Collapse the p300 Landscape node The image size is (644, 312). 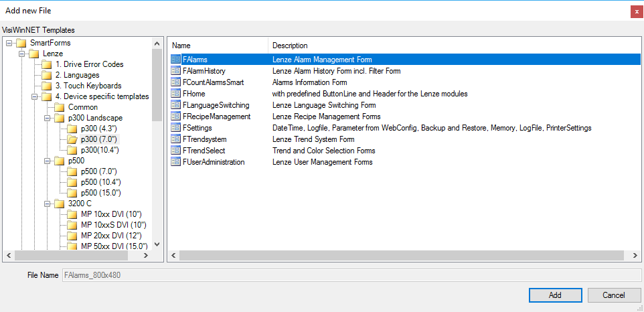coord(48,118)
